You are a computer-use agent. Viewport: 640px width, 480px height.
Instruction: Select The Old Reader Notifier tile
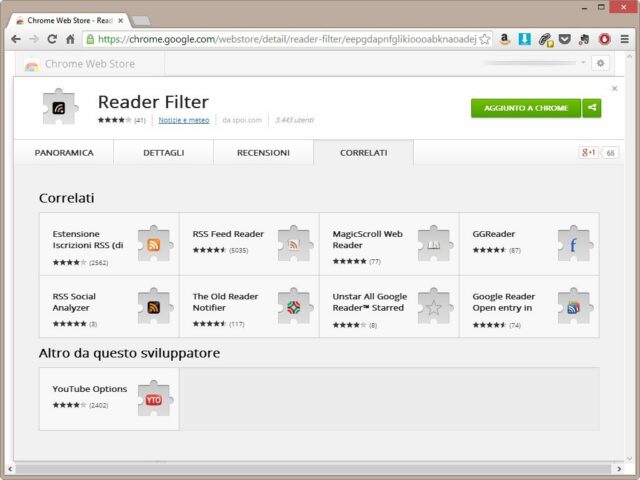249,305
